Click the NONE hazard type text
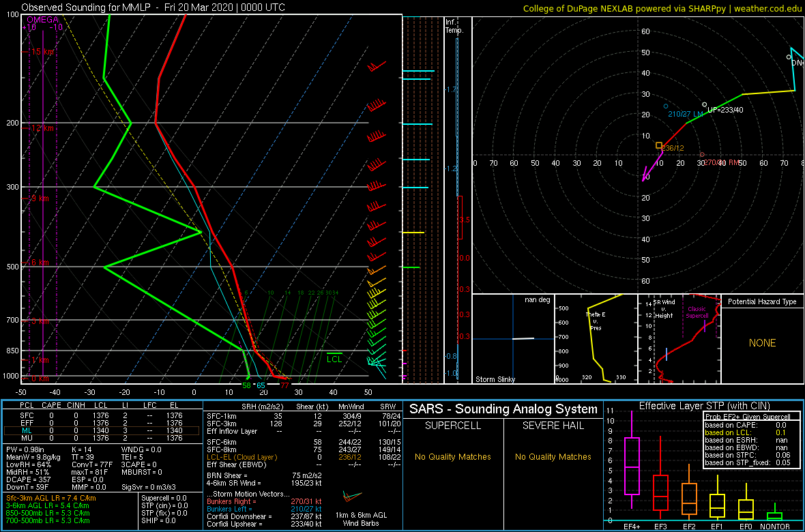This screenshot has width=805, height=532. pyautogui.click(x=762, y=343)
